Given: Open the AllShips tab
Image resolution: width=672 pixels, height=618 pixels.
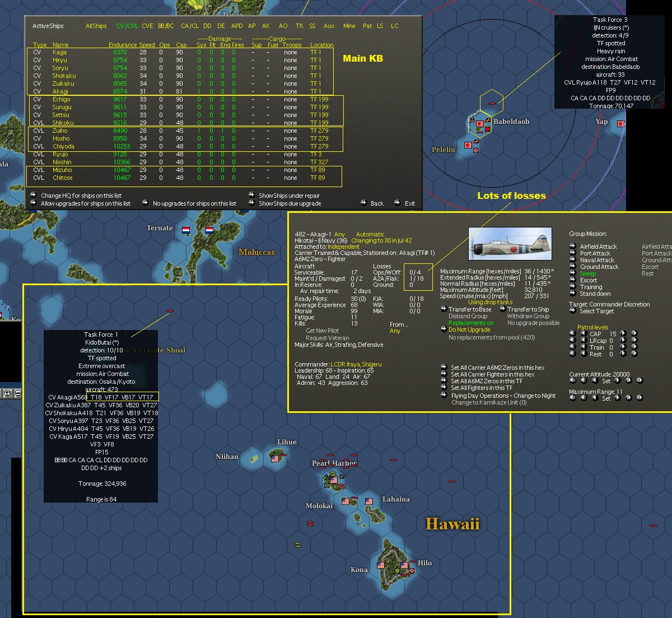Looking at the screenshot, I should tap(96, 26).
